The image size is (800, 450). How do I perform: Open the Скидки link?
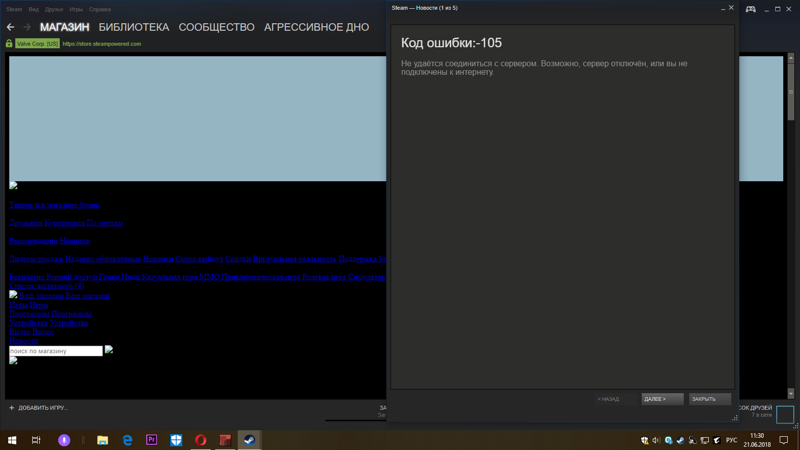pos(238,259)
